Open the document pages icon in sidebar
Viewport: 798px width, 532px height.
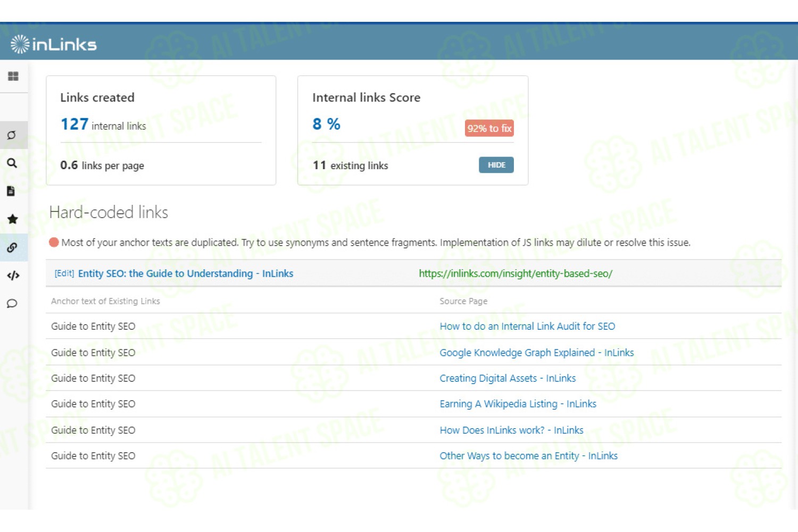point(11,191)
